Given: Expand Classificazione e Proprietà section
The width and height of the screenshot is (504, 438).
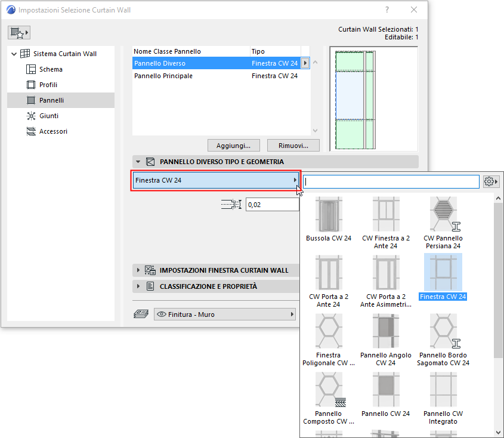Looking at the screenshot, I should pos(138,286).
